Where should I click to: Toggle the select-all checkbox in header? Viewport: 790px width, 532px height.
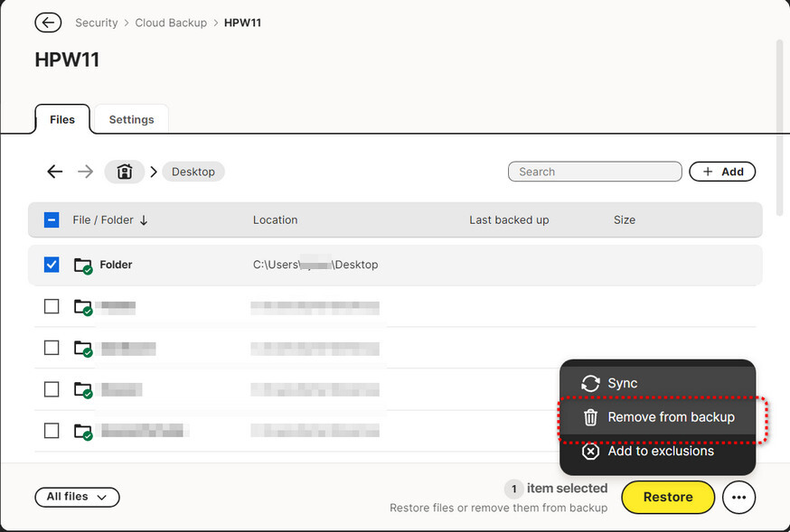click(52, 219)
